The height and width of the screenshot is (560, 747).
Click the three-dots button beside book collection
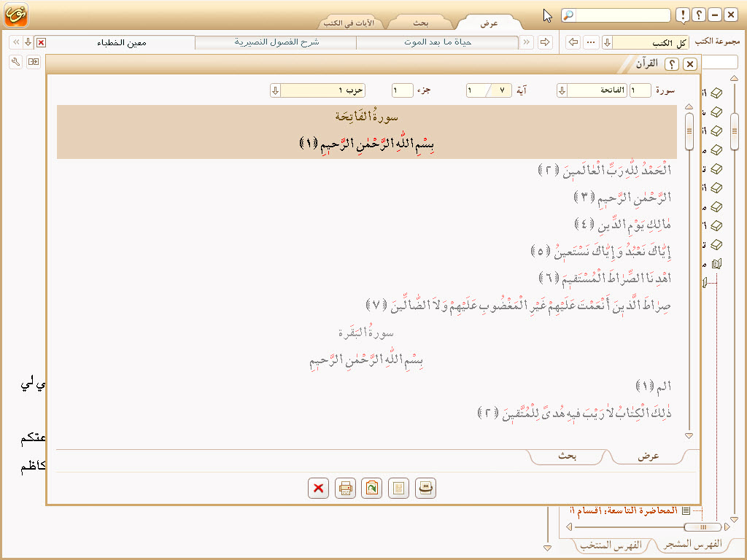591,42
